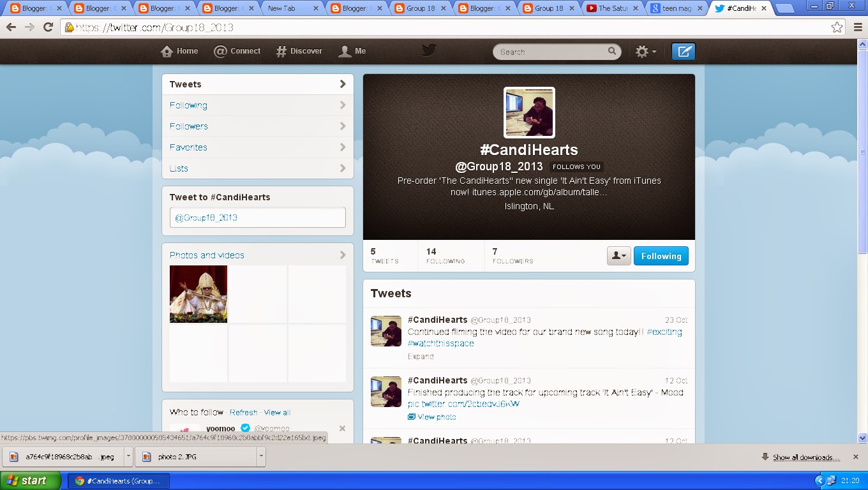Open the first photo thumbnail

198,294
